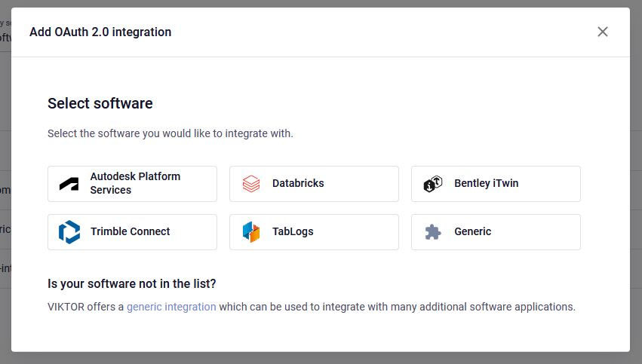The height and width of the screenshot is (364, 642).
Task: Choose the Databricks label
Action: [298, 183]
